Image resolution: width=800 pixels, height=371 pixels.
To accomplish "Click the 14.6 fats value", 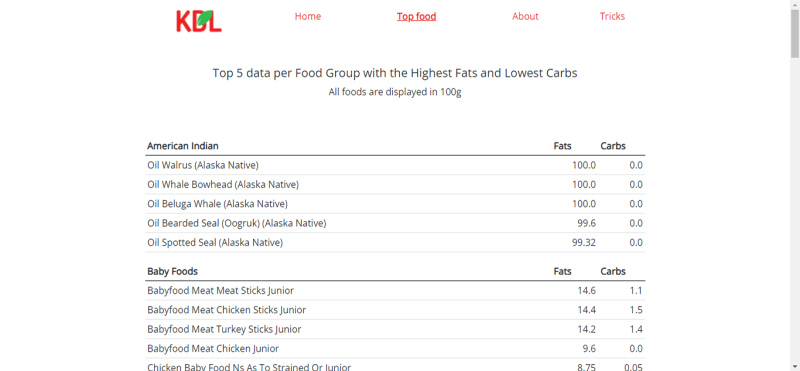I will point(587,291).
